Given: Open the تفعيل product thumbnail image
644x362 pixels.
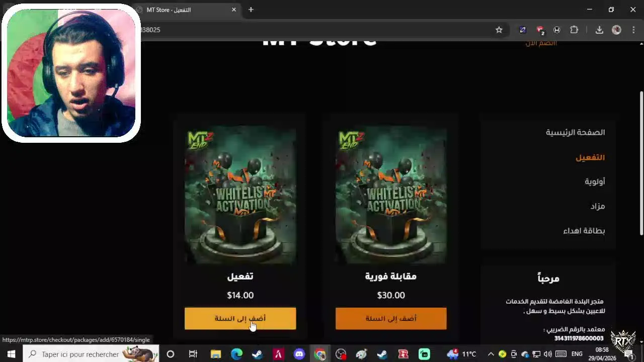Looking at the screenshot, I should [240, 195].
